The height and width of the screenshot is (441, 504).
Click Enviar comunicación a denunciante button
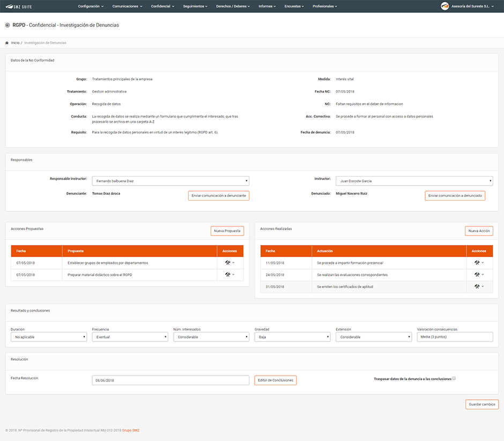[219, 196]
